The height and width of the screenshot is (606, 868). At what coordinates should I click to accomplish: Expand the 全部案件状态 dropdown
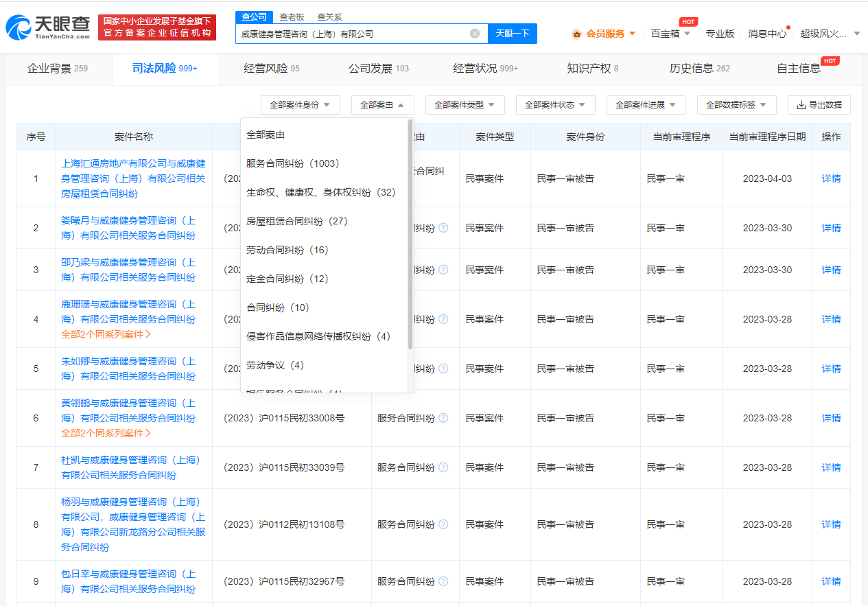point(556,104)
